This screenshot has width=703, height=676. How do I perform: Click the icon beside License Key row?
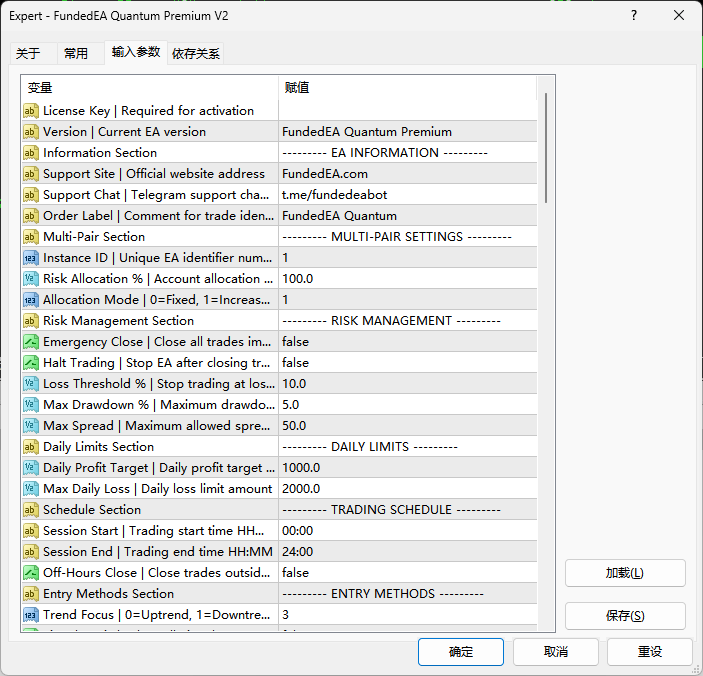[x=31, y=111]
